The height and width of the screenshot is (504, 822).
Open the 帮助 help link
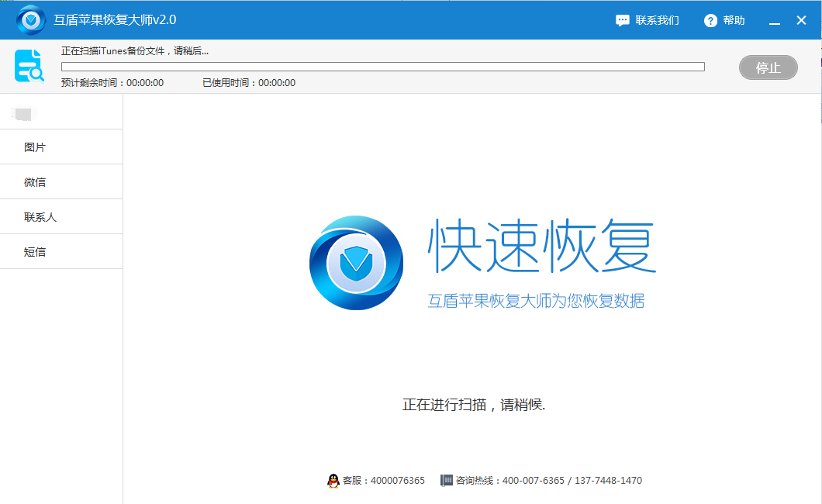(x=734, y=20)
